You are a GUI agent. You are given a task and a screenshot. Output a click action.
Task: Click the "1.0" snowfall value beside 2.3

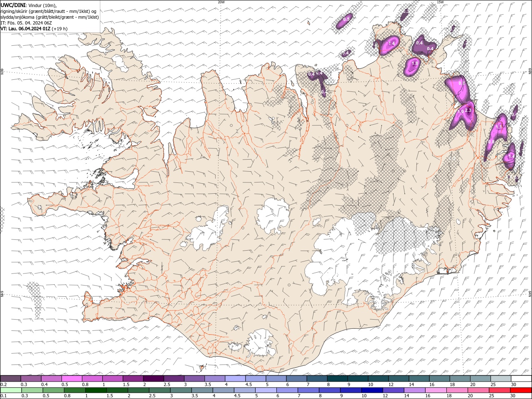[x=460, y=111]
